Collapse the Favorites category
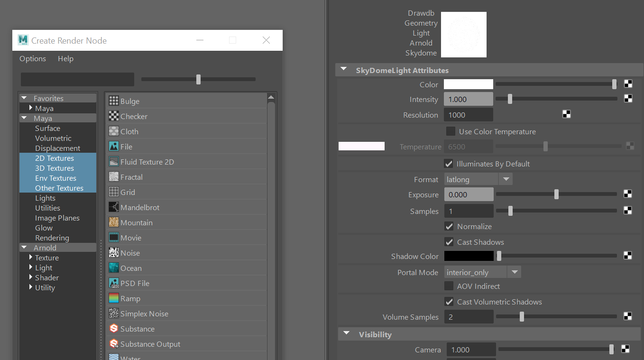The height and width of the screenshot is (360, 644). (24, 98)
